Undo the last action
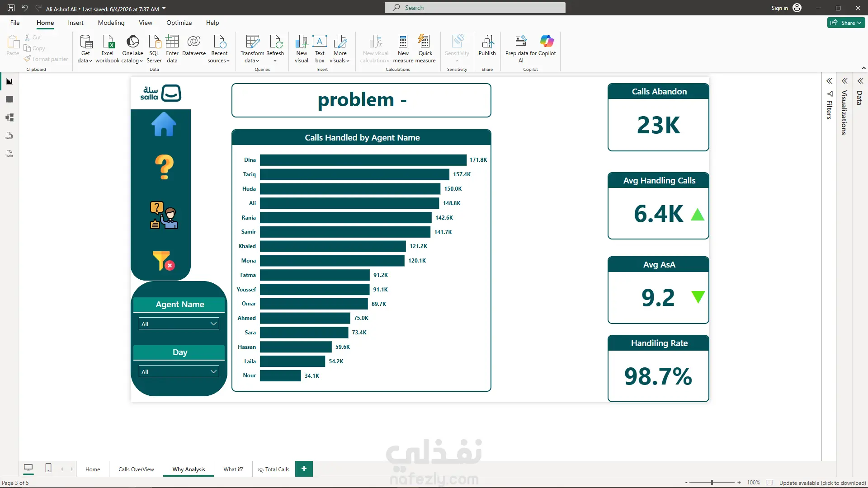The height and width of the screenshot is (488, 868). tap(24, 8)
